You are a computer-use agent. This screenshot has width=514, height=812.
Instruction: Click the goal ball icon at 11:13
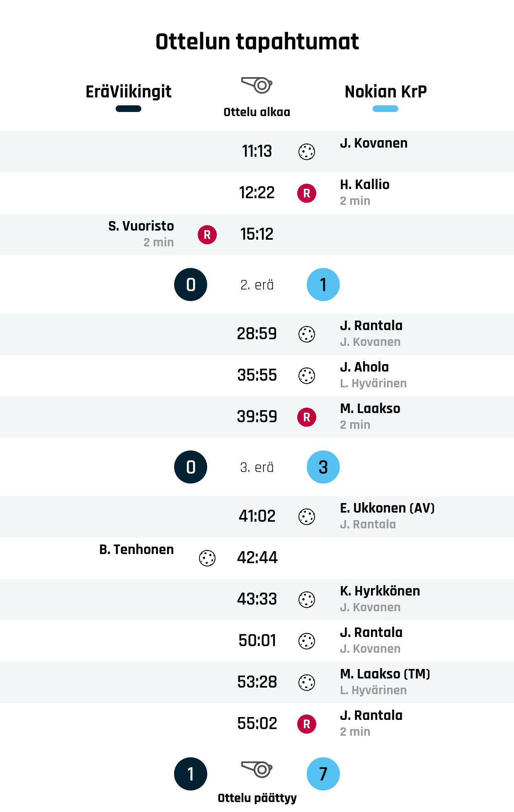307,152
